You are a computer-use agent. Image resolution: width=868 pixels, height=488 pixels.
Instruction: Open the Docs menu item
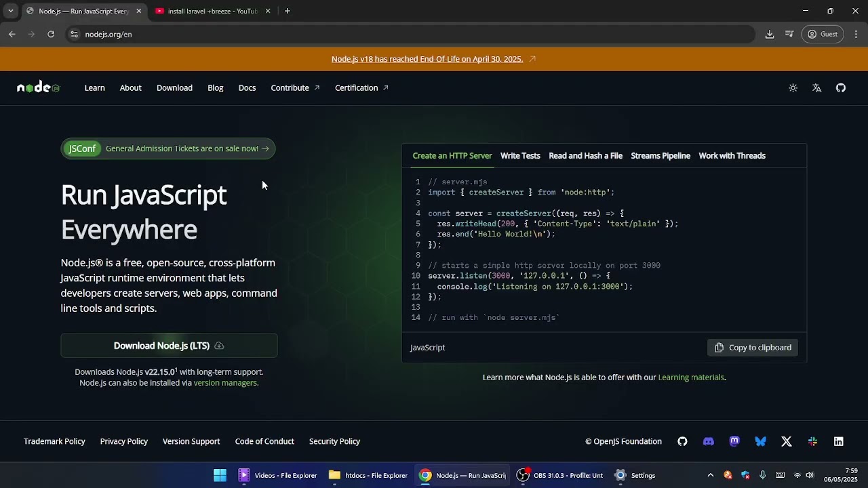coord(247,88)
